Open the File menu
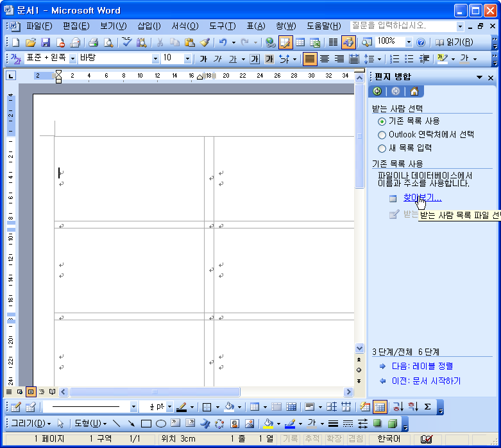Viewport: 501px width, 448px height. pyautogui.click(x=39, y=26)
